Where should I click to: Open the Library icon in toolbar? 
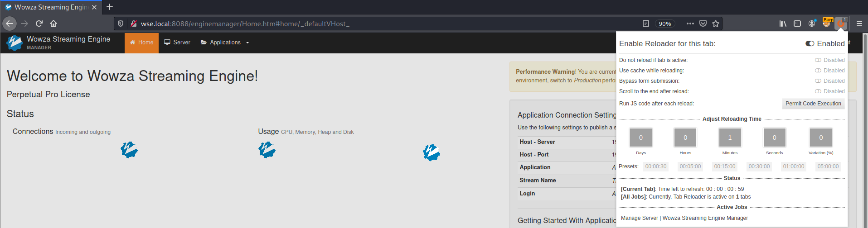pos(783,24)
